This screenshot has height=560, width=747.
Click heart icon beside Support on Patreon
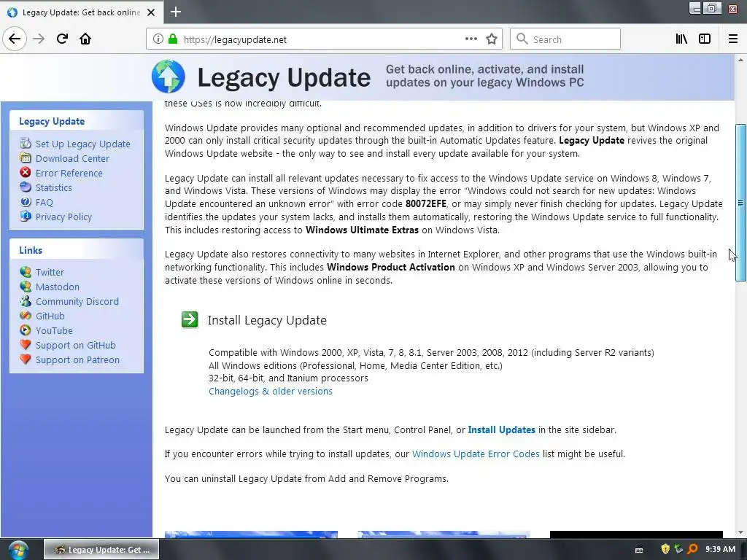pyautogui.click(x=26, y=359)
